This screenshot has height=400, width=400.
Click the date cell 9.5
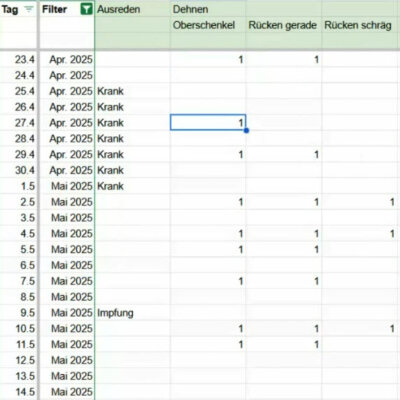point(18,313)
